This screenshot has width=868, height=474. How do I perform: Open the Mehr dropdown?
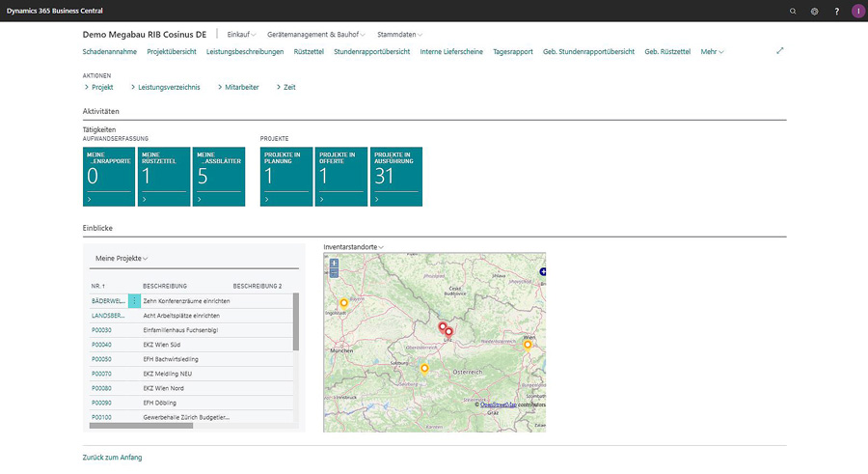(712, 51)
